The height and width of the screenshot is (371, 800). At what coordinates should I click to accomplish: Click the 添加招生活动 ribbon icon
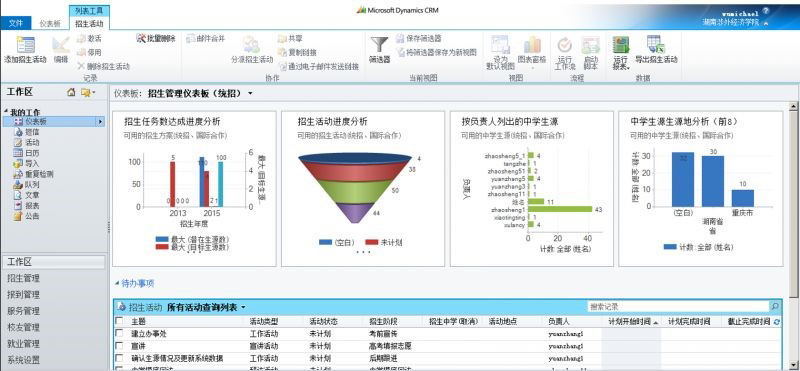(25, 45)
